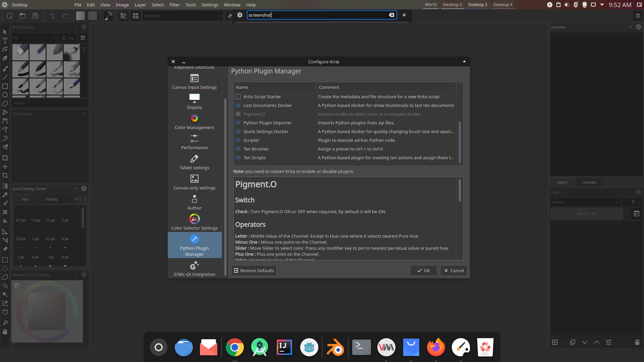Switch to Opacity tab in Quick Settings
This screenshot has width=644, height=362.
tap(52, 199)
